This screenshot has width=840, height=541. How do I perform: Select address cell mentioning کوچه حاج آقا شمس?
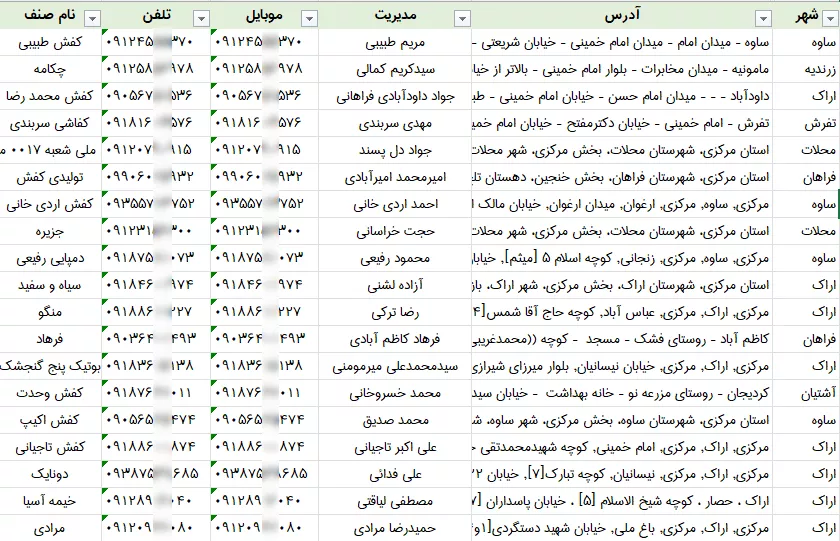coord(622,312)
